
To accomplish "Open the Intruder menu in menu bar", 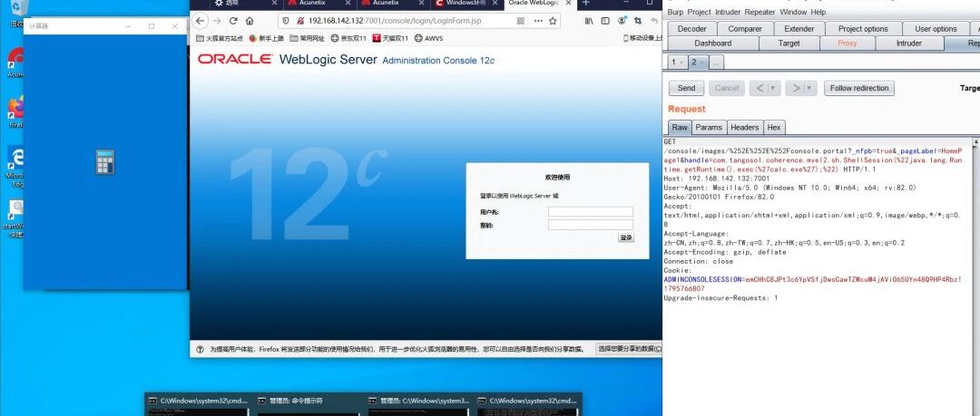I will 728,12.
